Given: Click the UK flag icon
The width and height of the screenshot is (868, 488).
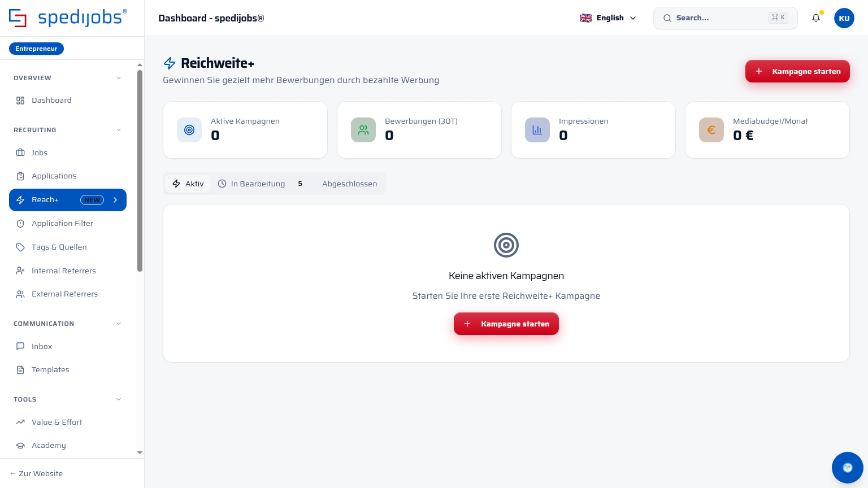Looking at the screenshot, I should 585,18.
